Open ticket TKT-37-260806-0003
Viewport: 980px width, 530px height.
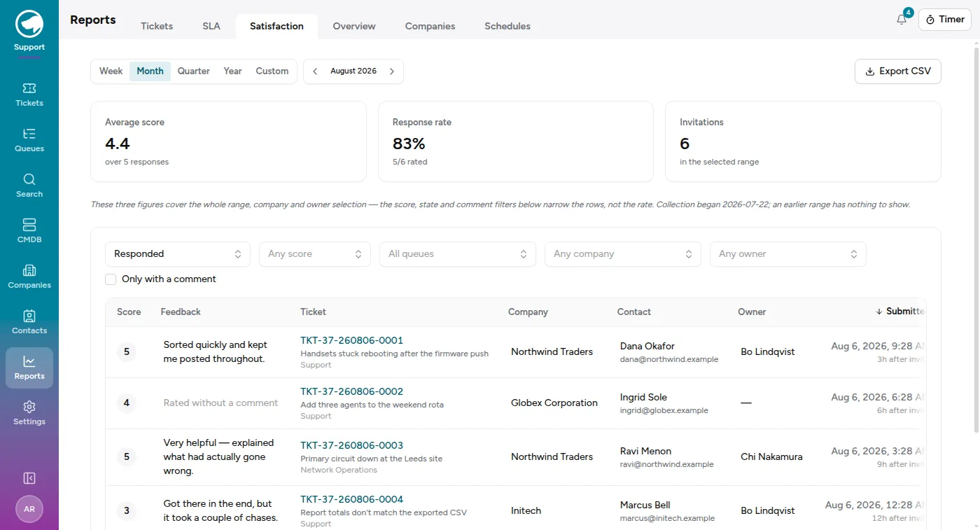click(352, 445)
